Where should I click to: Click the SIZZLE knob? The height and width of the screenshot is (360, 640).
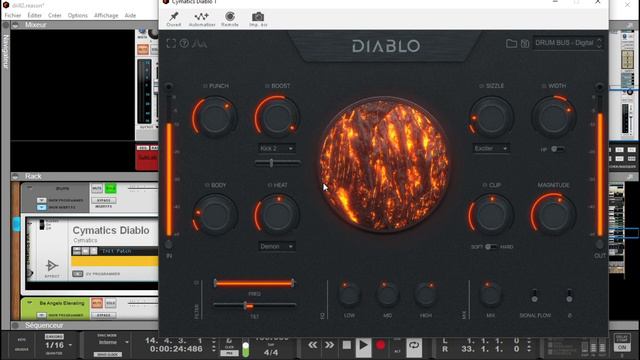[x=491, y=118]
